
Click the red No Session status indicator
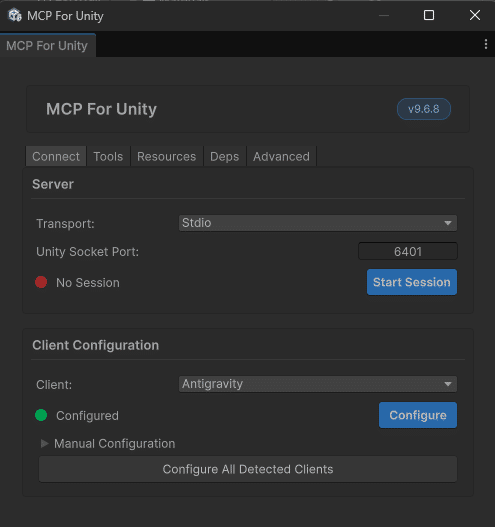click(x=41, y=282)
